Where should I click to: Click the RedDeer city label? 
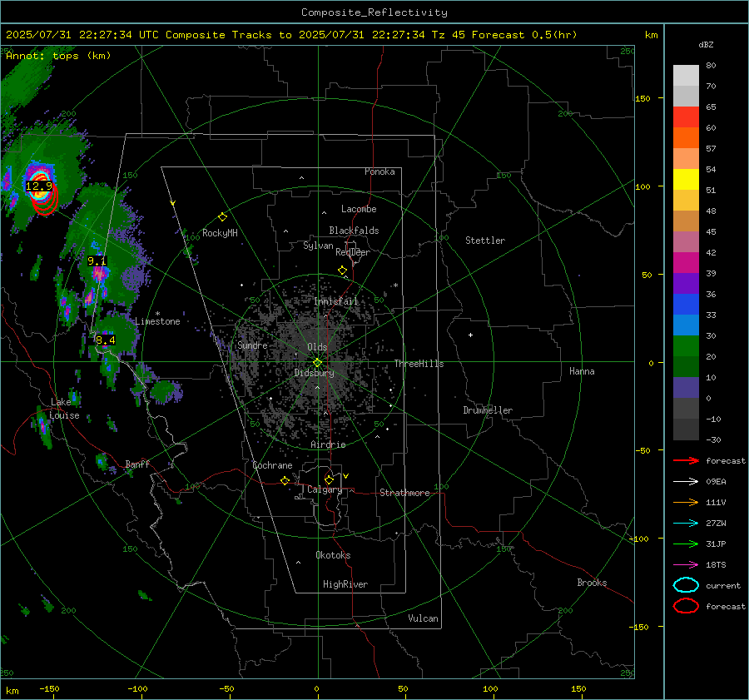(353, 252)
